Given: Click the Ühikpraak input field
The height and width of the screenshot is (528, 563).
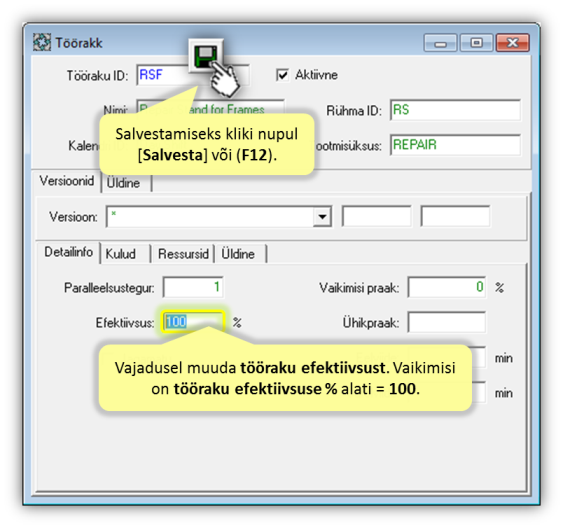Looking at the screenshot, I should pos(447,322).
